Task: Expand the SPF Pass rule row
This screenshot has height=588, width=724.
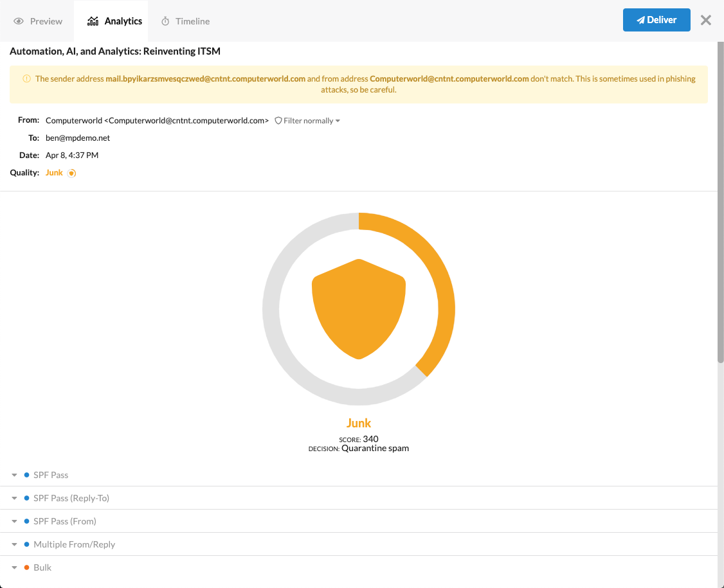Action: pyautogui.click(x=14, y=475)
